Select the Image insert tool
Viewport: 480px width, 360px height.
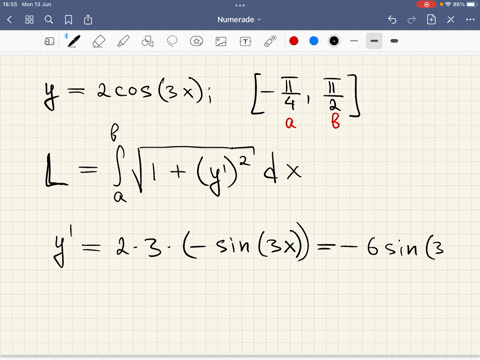[x=221, y=41]
